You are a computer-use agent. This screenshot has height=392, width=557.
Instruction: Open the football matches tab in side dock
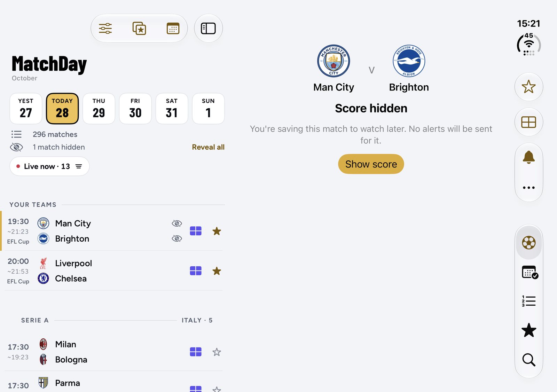pos(529,243)
